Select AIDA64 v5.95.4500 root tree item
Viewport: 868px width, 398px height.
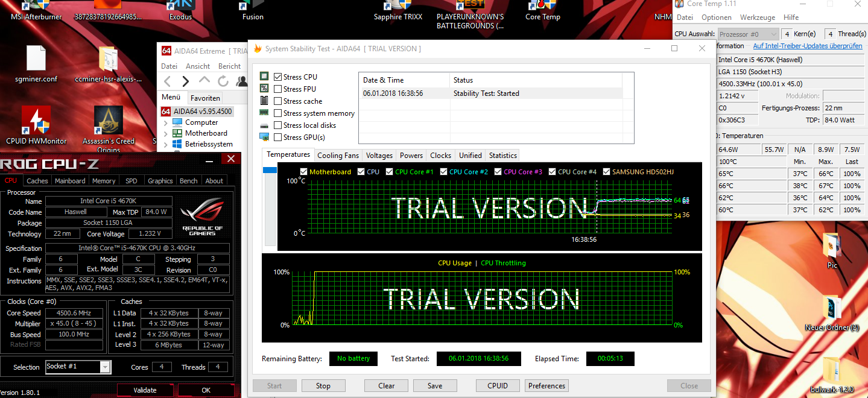pyautogui.click(x=197, y=111)
